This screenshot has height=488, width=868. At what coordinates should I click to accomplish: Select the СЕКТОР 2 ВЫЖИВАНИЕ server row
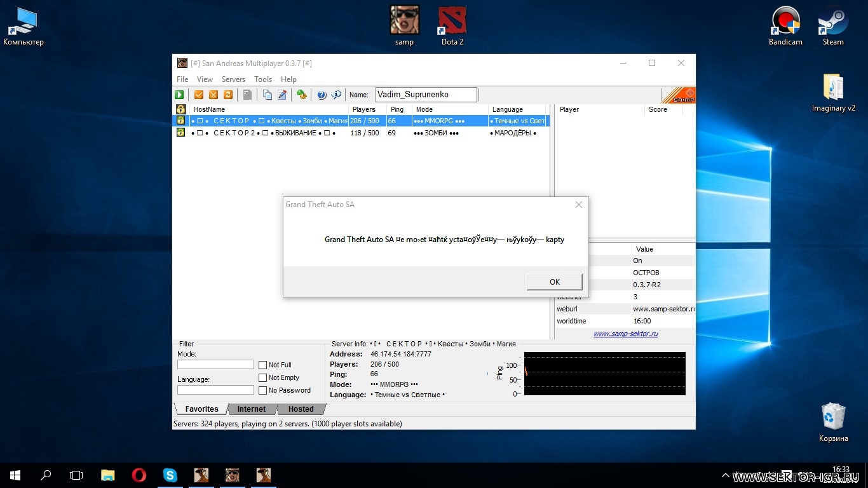click(x=361, y=133)
